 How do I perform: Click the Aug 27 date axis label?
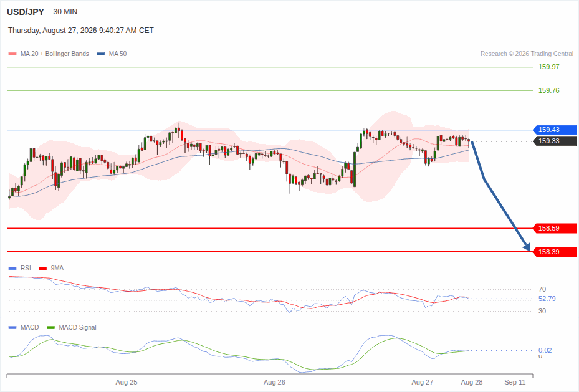tap(423, 382)
